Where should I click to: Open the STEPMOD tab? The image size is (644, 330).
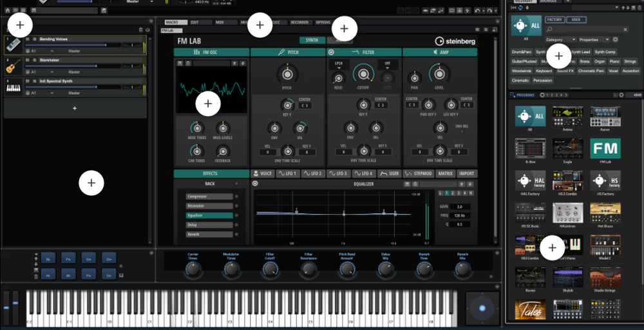418,173
